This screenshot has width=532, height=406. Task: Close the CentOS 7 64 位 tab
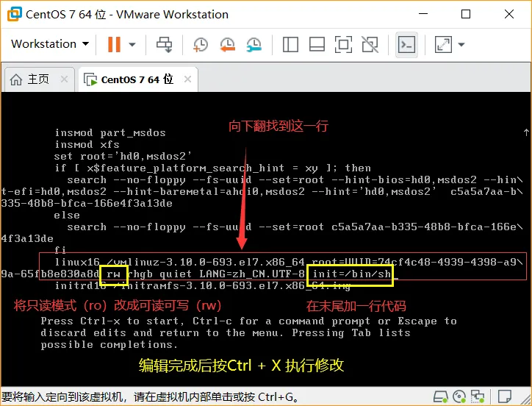(187, 79)
